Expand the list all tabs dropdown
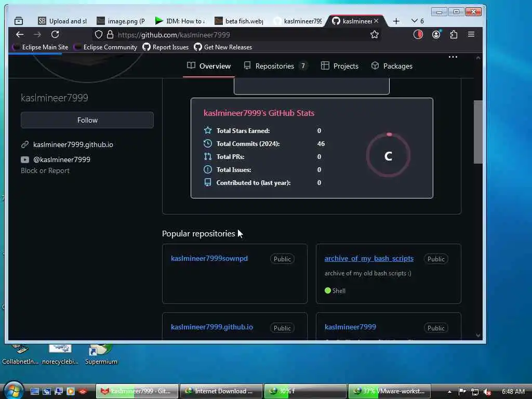The height and width of the screenshot is (399, 532). (x=417, y=21)
